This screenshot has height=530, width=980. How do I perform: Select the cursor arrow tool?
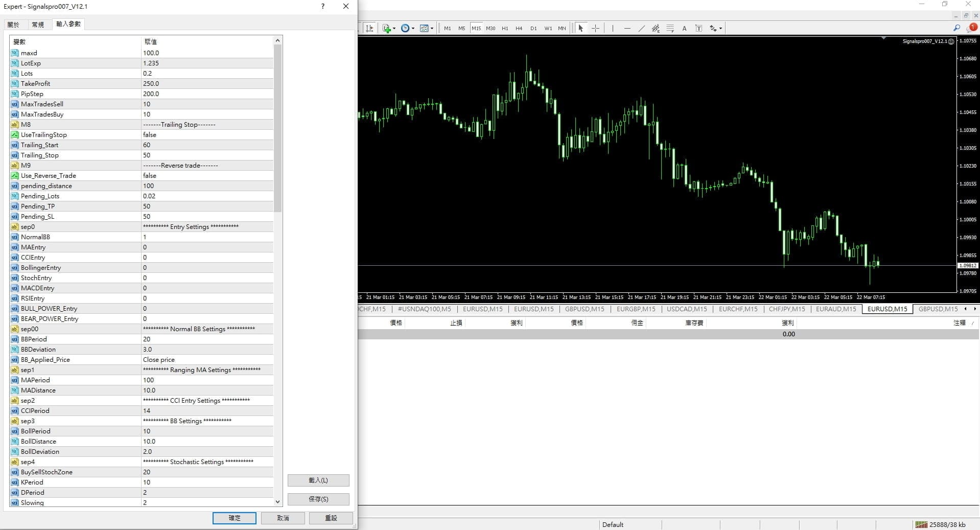tap(580, 28)
